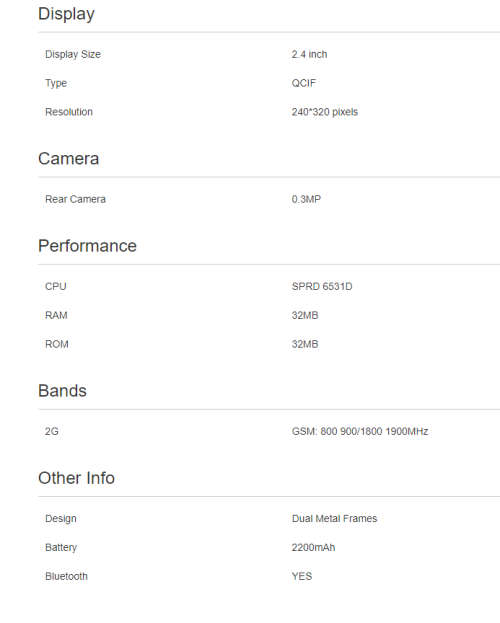The width and height of the screenshot is (500, 623).
Task: Click the Bluetooth YES value
Action: (x=302, y=577)
